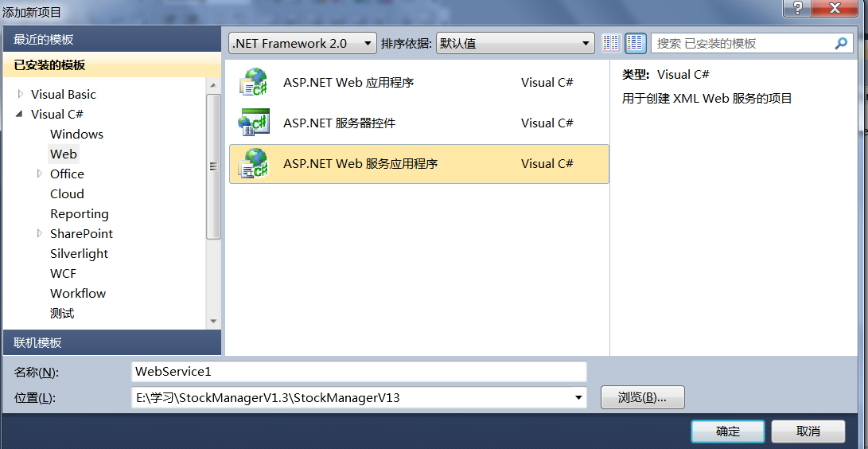The height and width of the screenshot is (449, 868).
Task: Click the ASP.NET Web 应用程序 template icon
Action: click(254, 83)
